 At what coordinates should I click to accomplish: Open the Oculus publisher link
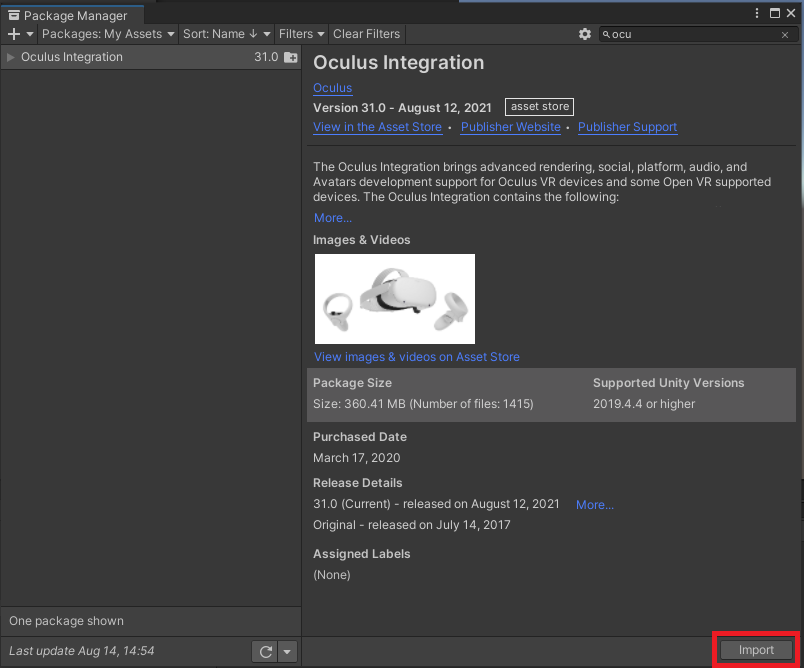pos(332,88)
